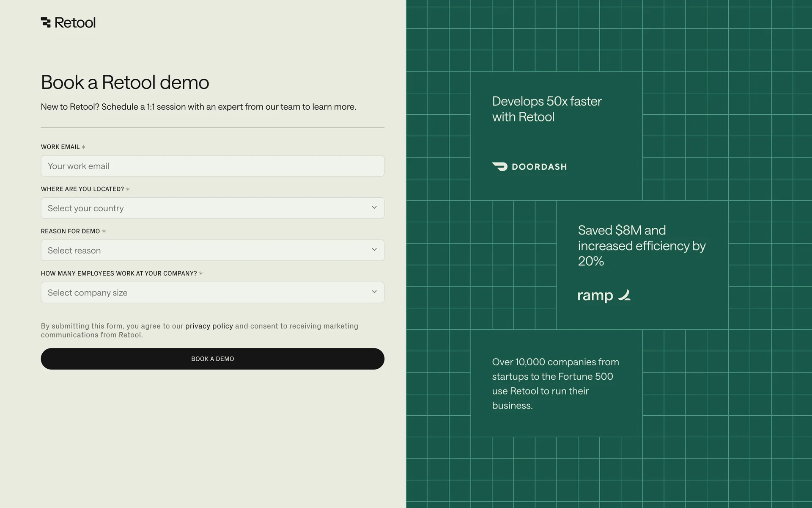Click the chevron on the company size selector
The image size is (812, 508).
tap(374, 292)
